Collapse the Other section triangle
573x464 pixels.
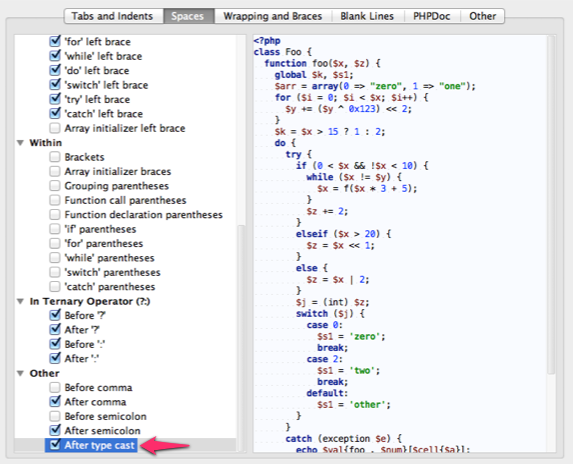point(20,373)
